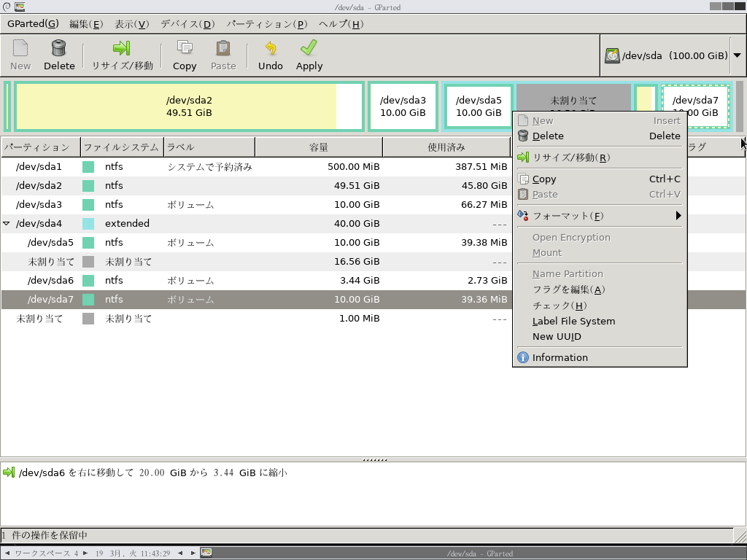Open the /dev/sda device selector dropdown
The height and width of the screenshot is (560, 747).
pyautogui.click(x=737, y=55)
